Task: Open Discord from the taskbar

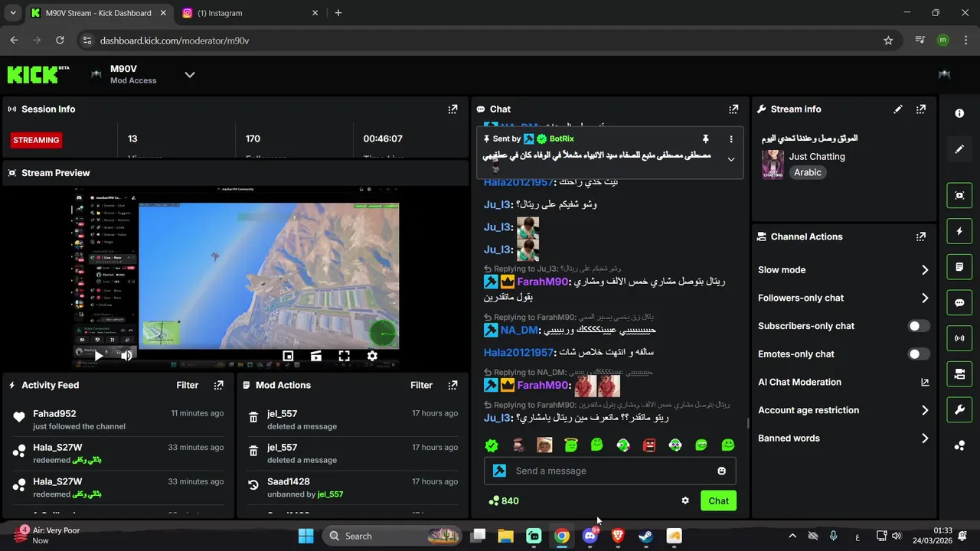Action: tap(590, 536)
